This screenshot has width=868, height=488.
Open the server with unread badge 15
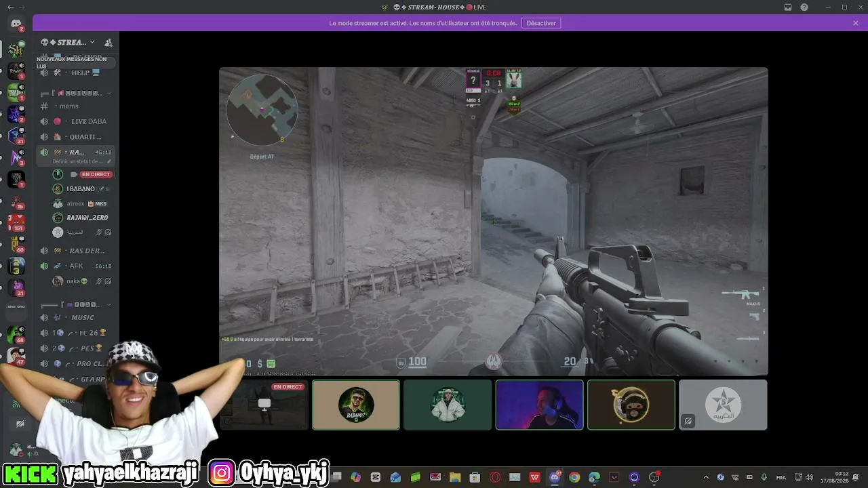coord(16,200)
